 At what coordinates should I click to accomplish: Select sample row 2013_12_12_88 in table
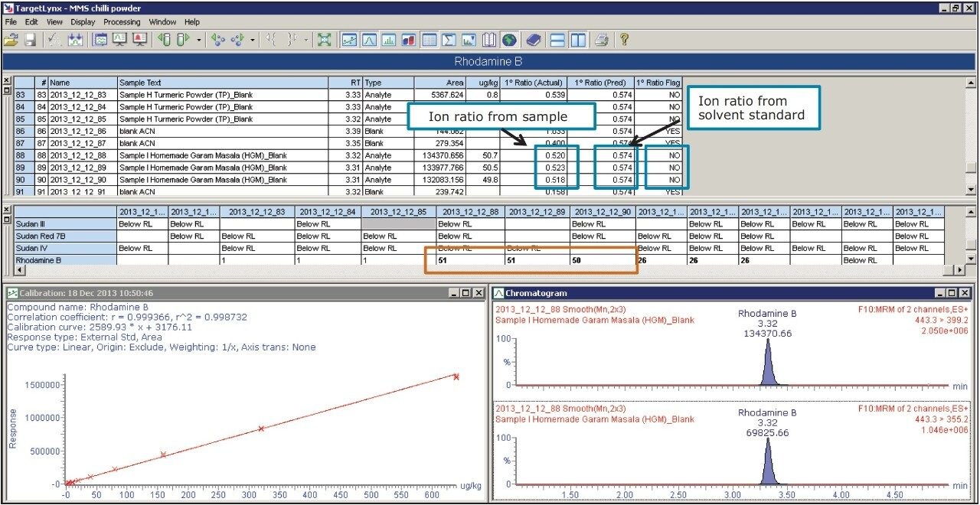click(x=78, y=155)
